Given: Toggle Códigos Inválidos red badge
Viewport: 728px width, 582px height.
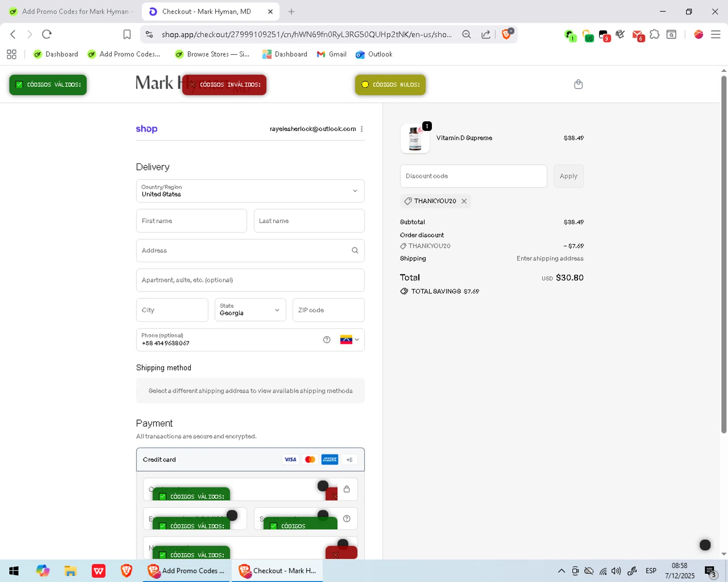Looking at the screenshot, I should tap(224, 85).
